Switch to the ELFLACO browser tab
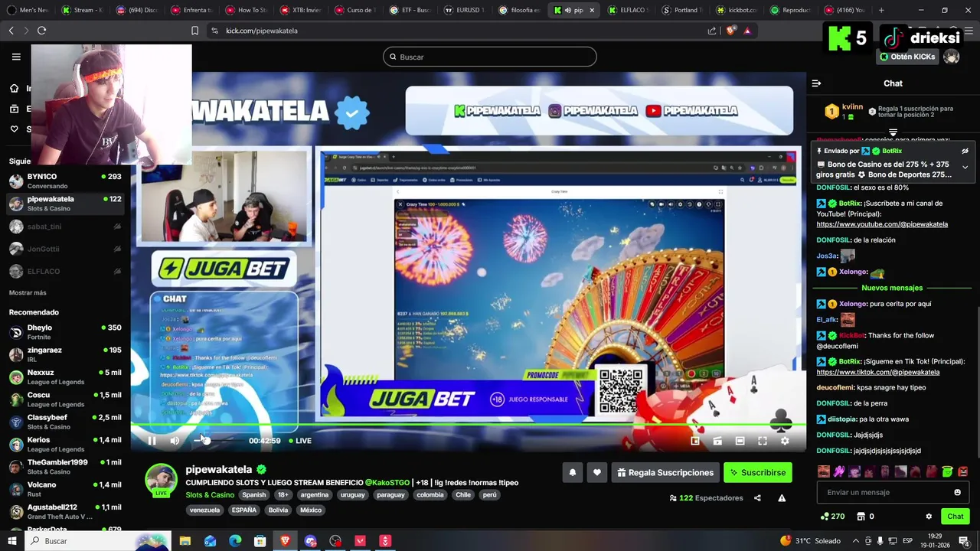Viewport: 980px width, 551px height. point(629,10)
